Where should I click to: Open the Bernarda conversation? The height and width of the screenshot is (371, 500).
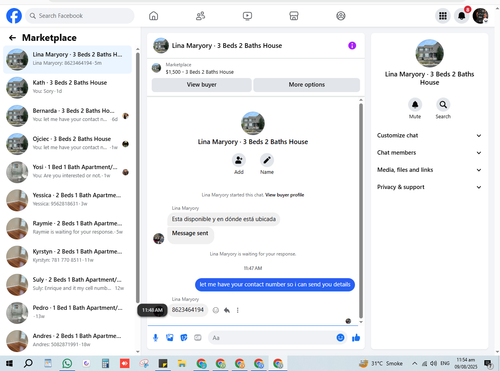[67, 116]
